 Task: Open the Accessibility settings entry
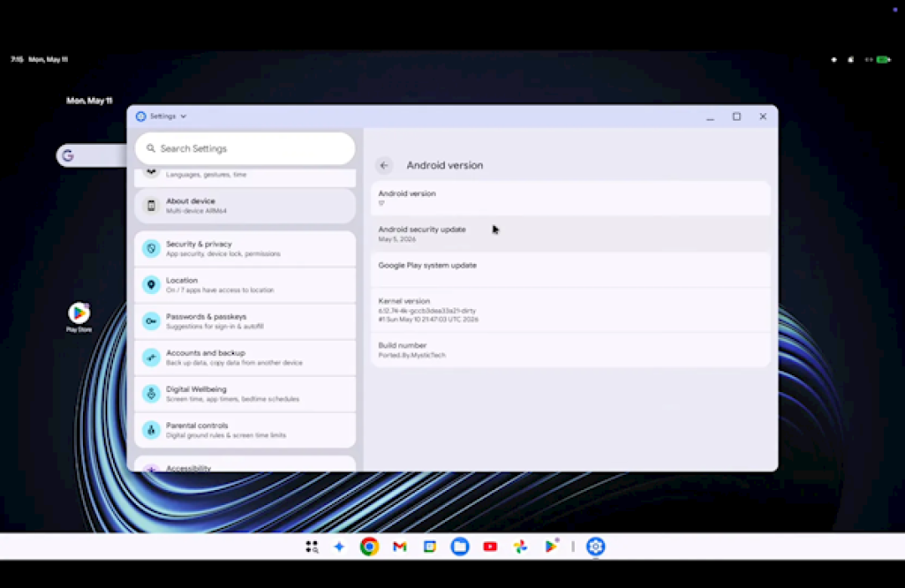pyautogui.click(x=245, y=464)
